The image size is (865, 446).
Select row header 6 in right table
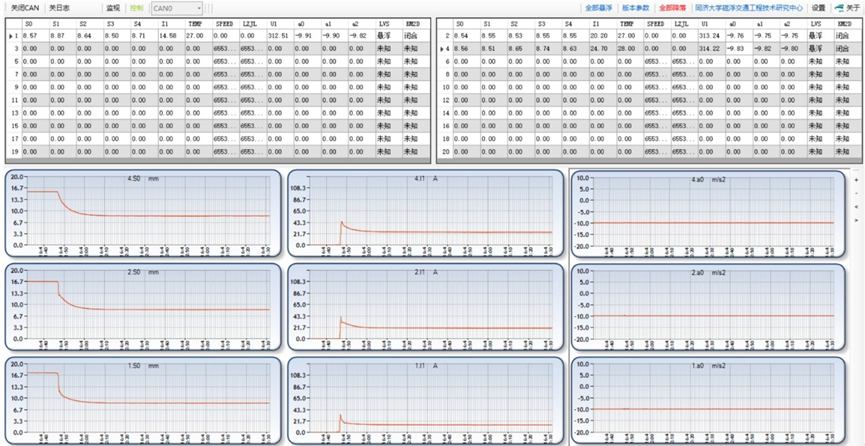point(444,62)
